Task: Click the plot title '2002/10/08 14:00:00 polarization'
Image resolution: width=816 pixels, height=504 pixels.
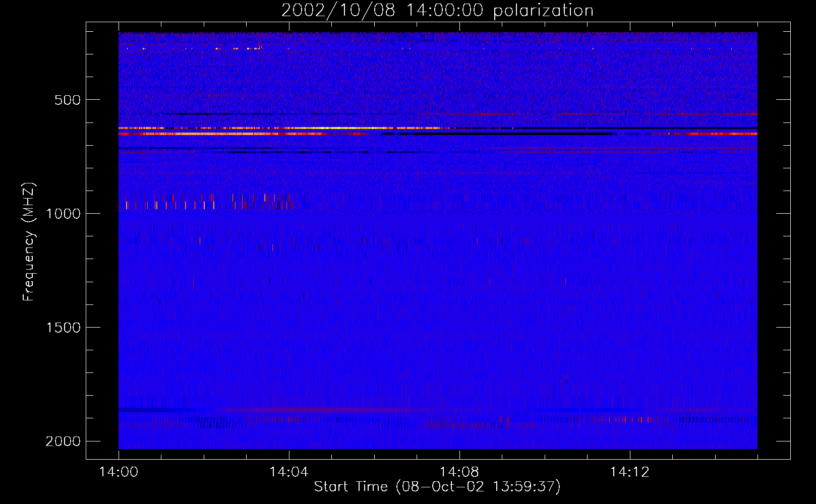Action: (437, 11)
